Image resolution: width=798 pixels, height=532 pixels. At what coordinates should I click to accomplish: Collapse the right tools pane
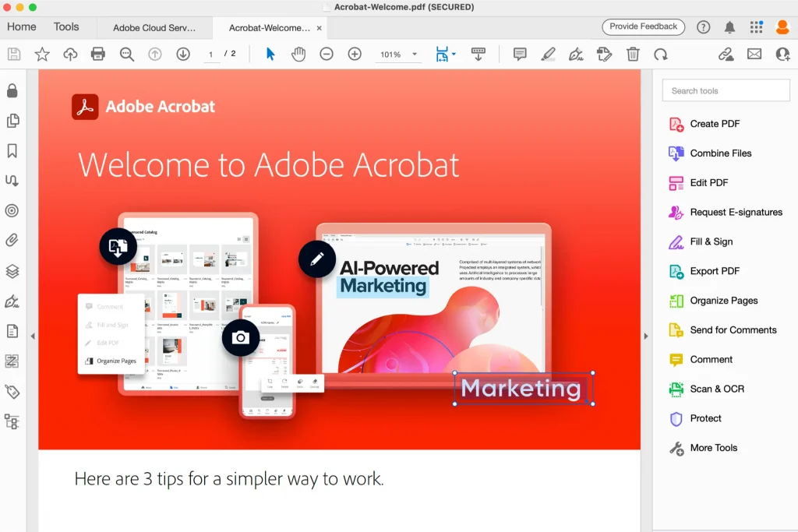646,336
